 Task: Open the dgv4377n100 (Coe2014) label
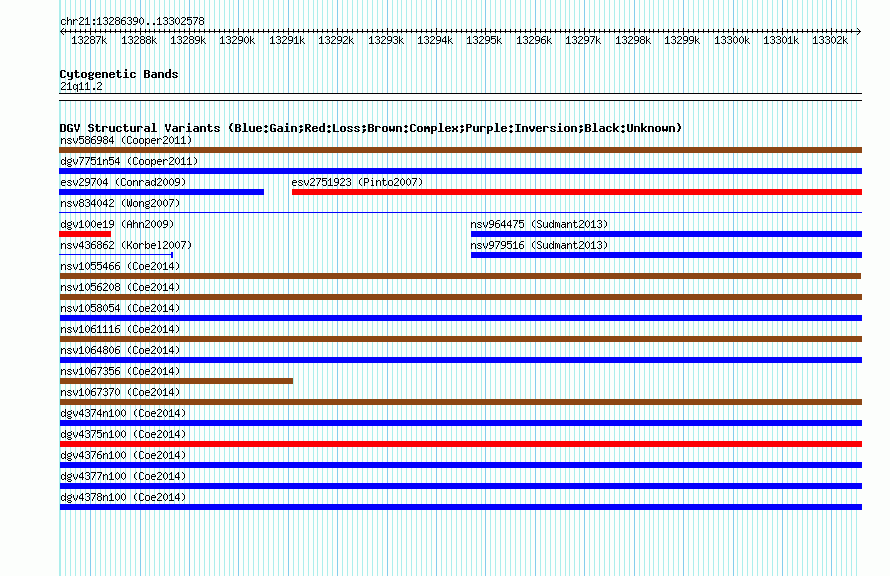[x=123, y=476]
